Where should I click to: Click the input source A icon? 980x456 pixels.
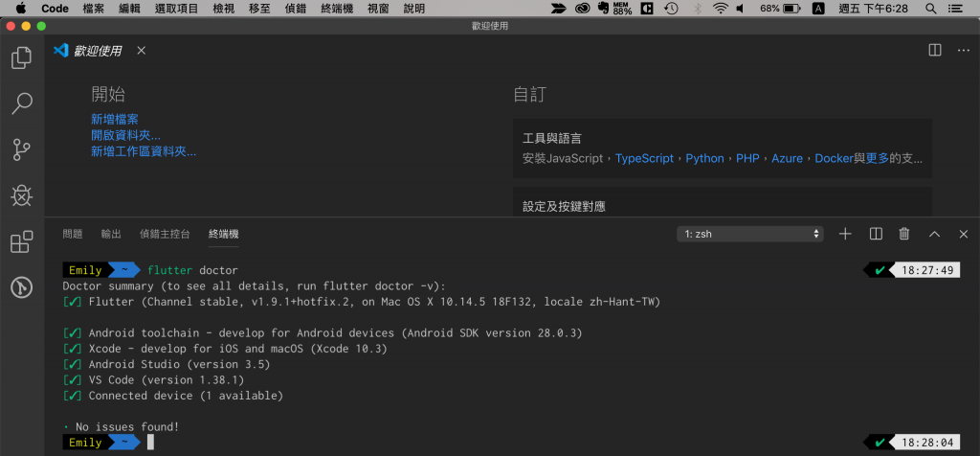tap(818, 9)
